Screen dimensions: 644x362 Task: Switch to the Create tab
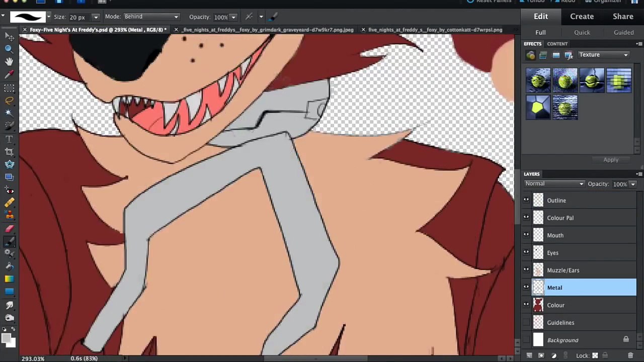(x=582, y=16)
